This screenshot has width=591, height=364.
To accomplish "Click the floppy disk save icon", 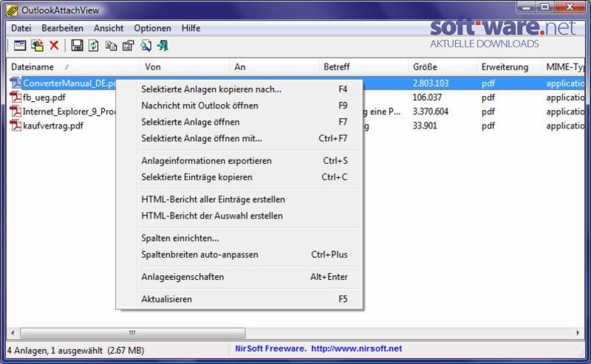I will 77,46.
